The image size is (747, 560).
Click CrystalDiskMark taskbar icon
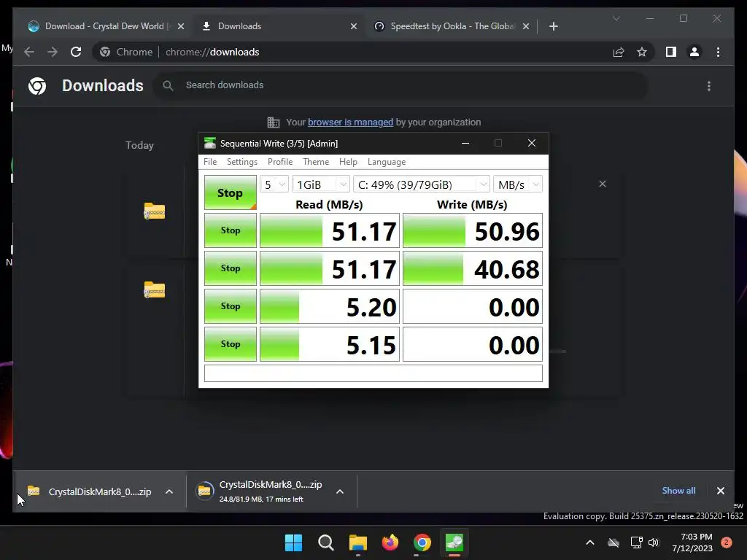(x=454, y=542)
